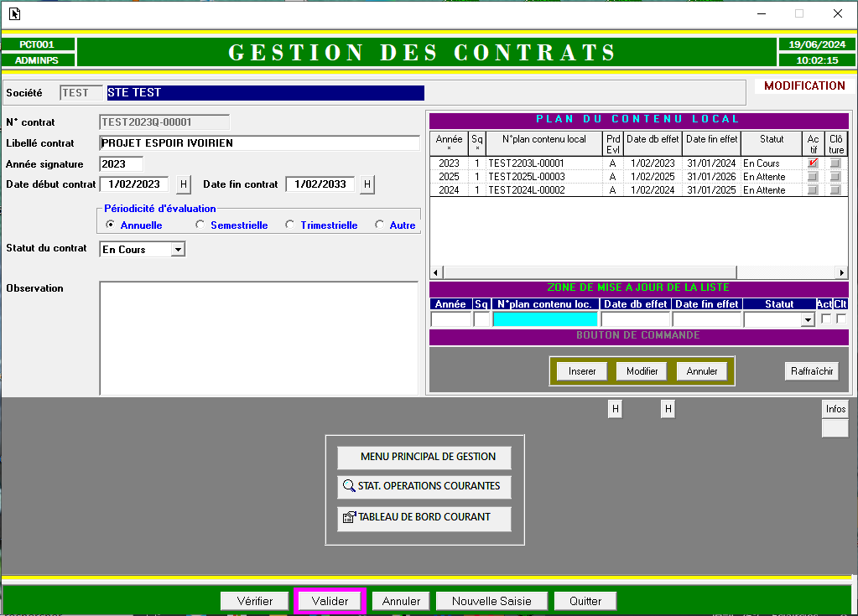Open MENU PRINCIPAL DE GESTION

point(424,457)
